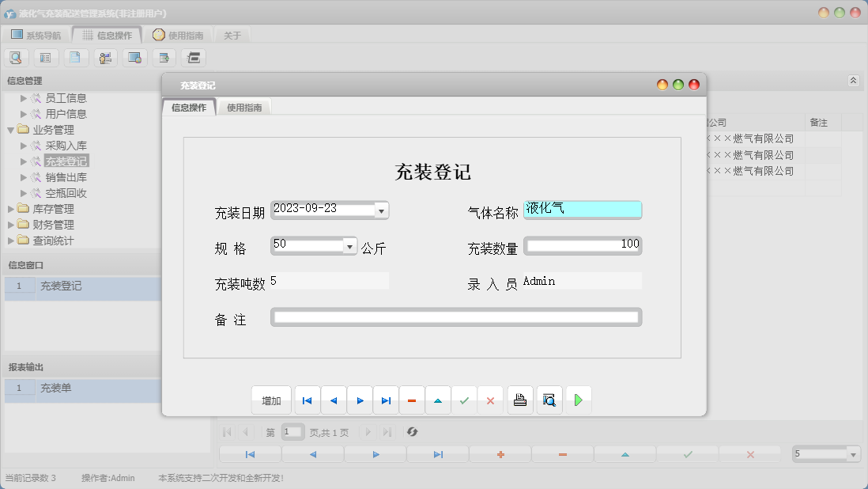The image size is (868, 489).
Task: Click the page number input field
Action: click(292, 432)
